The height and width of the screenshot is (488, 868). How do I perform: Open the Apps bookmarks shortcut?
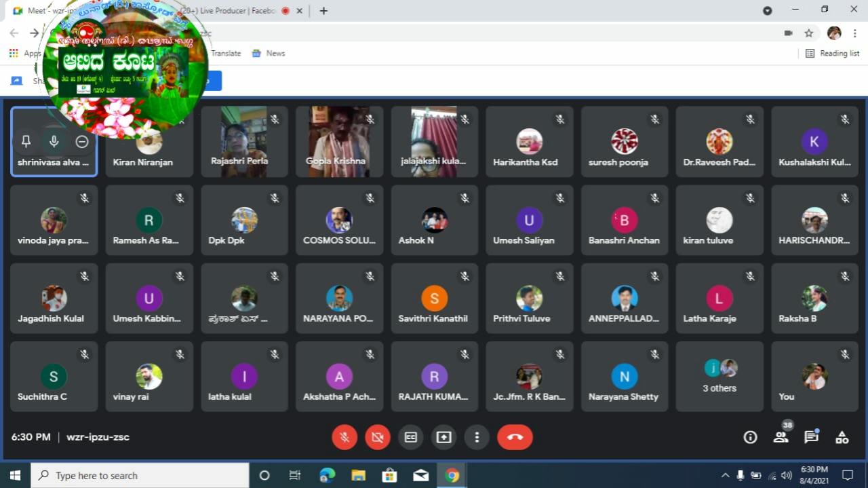(25, 53)
